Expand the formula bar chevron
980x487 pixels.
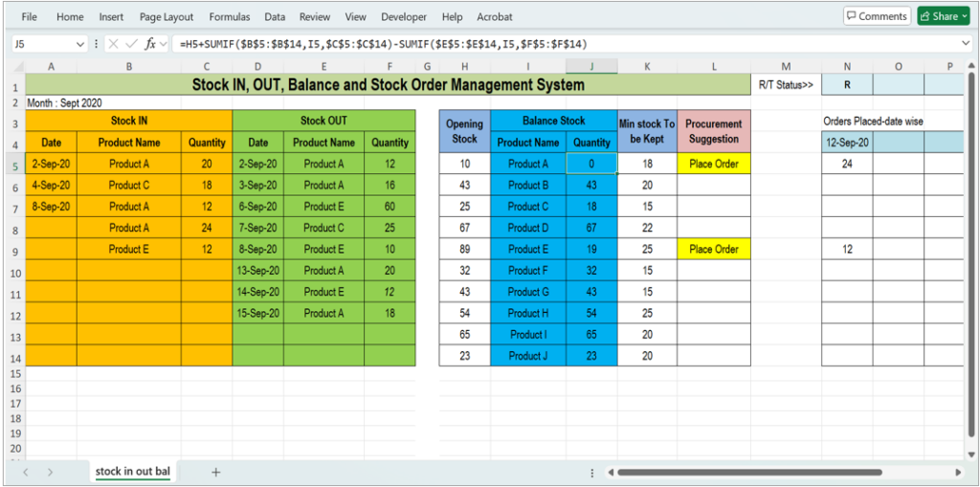click(966, 44)
